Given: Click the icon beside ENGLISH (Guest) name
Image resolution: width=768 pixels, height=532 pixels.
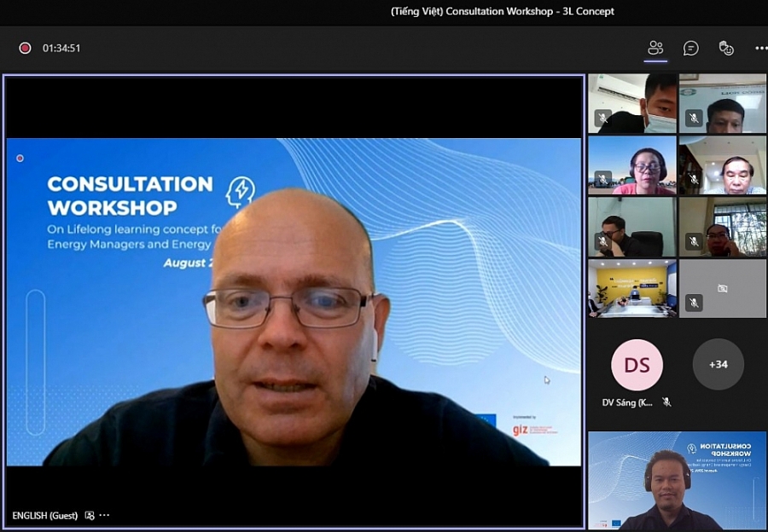Looking at the screenshot, I should 90,516.
